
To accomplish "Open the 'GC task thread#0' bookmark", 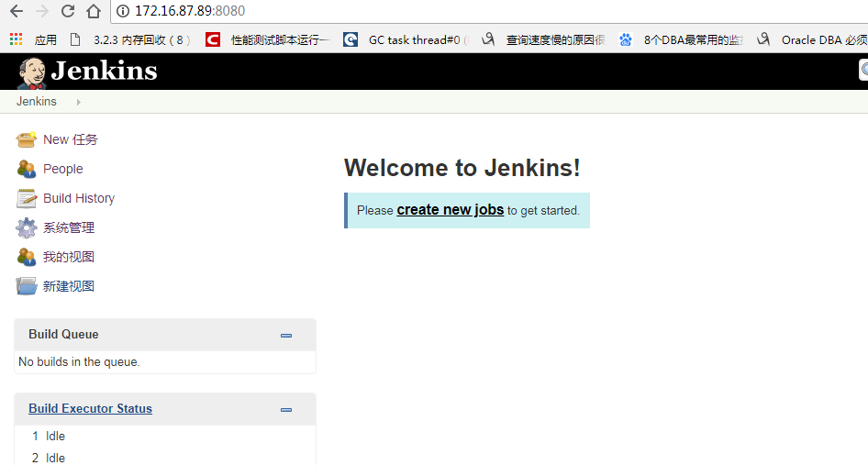I will 406,39.
